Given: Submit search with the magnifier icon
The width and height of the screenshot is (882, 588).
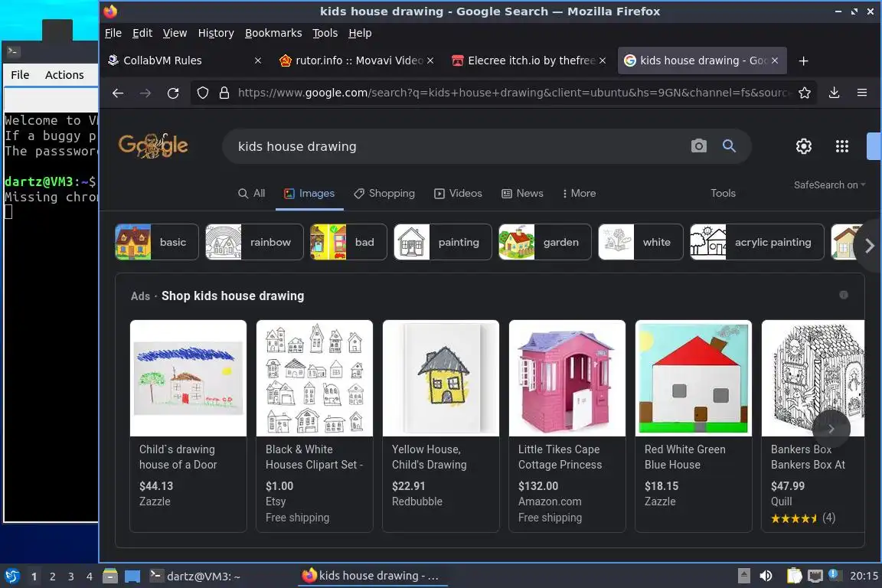Looking at the screenshot, I should (x=729, y=146).
